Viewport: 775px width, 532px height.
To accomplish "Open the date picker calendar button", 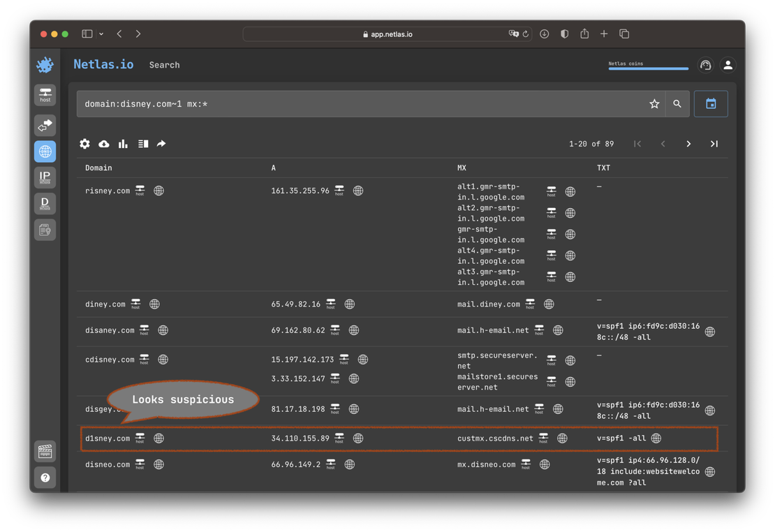I will point(711,104).
